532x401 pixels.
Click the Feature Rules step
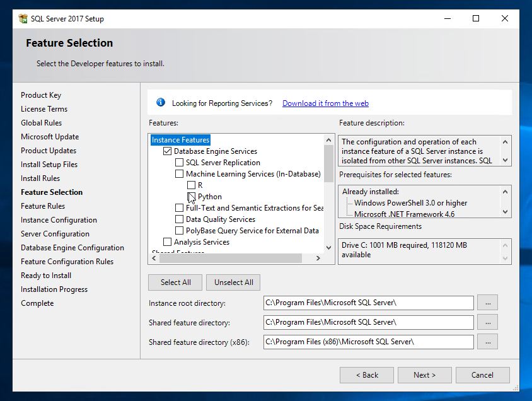pyautogui.click(x=43, y=206)
